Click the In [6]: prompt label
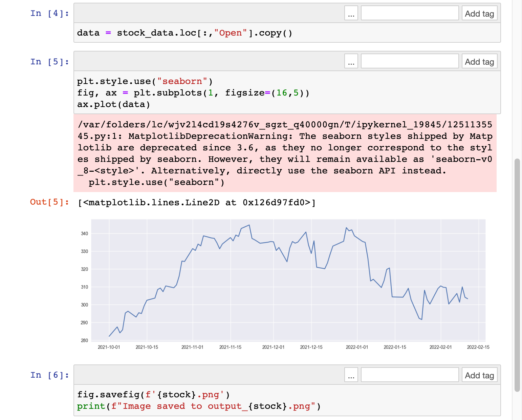The image size is (522, 420). click(50, 375)
